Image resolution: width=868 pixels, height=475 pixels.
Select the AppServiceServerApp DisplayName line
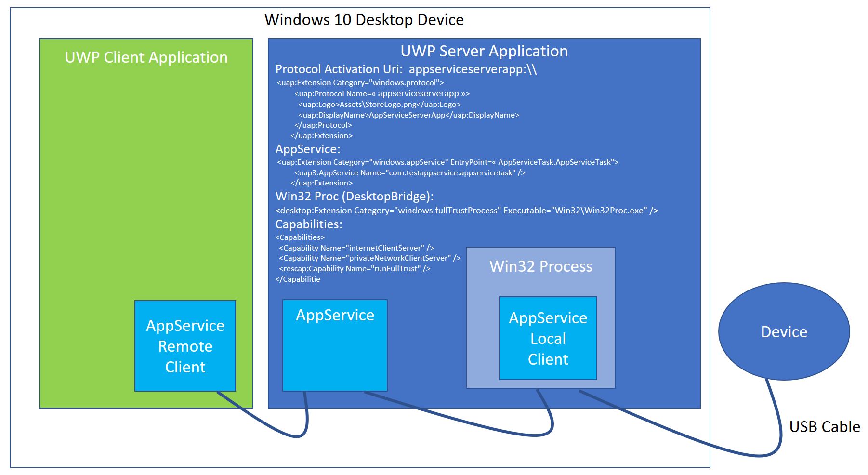coord(408,115)
